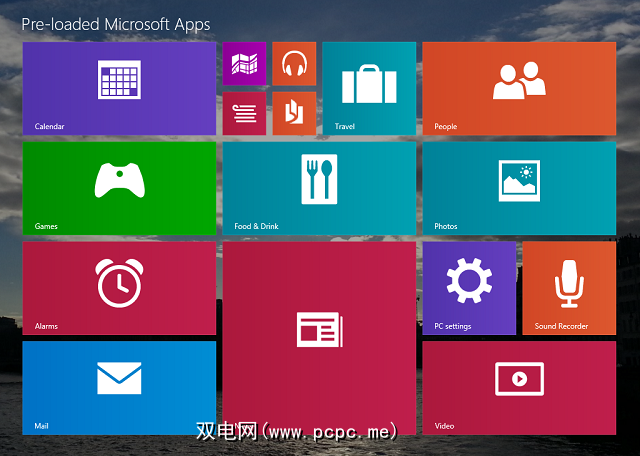Launch the Music headphones tile
The image size is (640, 456).
294,63
